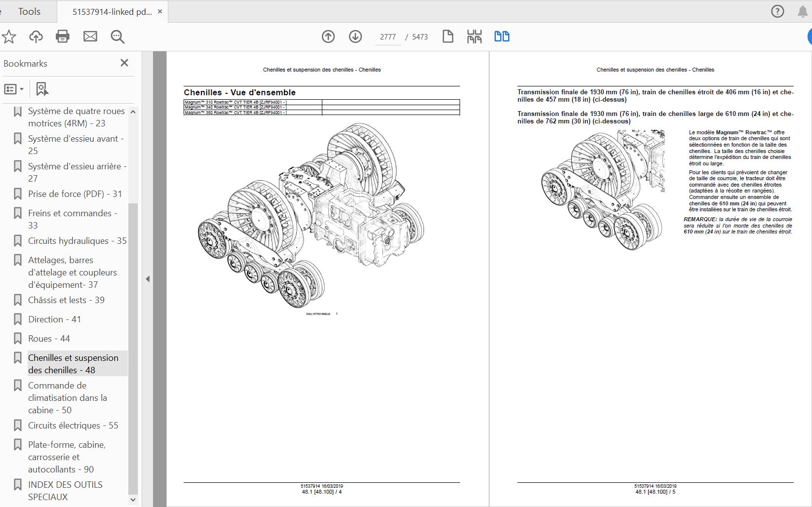Close the 51537914-linked pdf tab
This screenshot has width=812, height=507.
pos(160,11)
